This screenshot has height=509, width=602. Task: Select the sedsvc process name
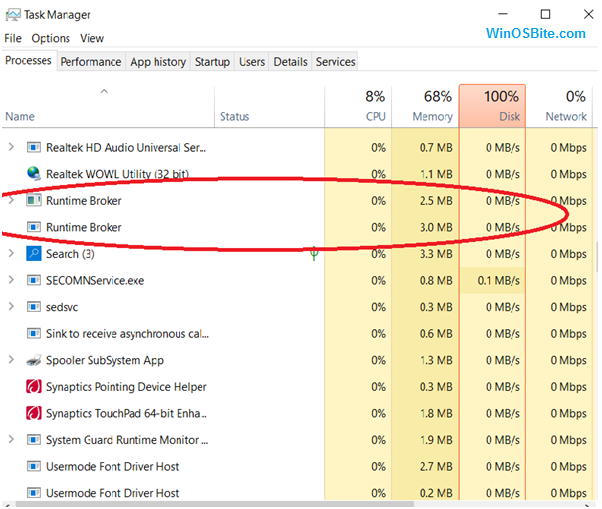click(x=62, y=307)
